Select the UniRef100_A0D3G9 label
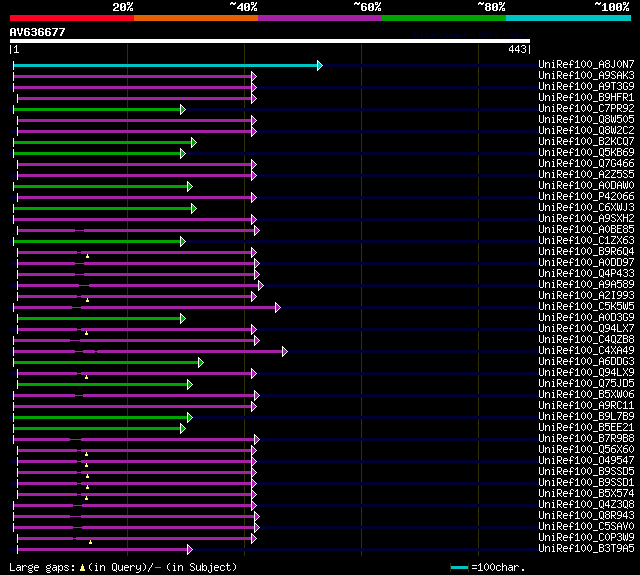The width and height of the screenshot is (640, 575). tap(586, 318)
